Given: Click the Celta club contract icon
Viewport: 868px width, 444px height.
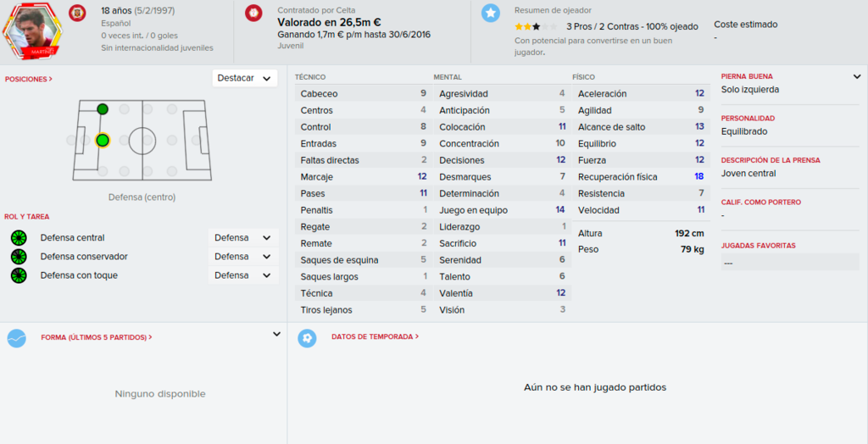Looking at the screenshot, I should click(253, 14).
